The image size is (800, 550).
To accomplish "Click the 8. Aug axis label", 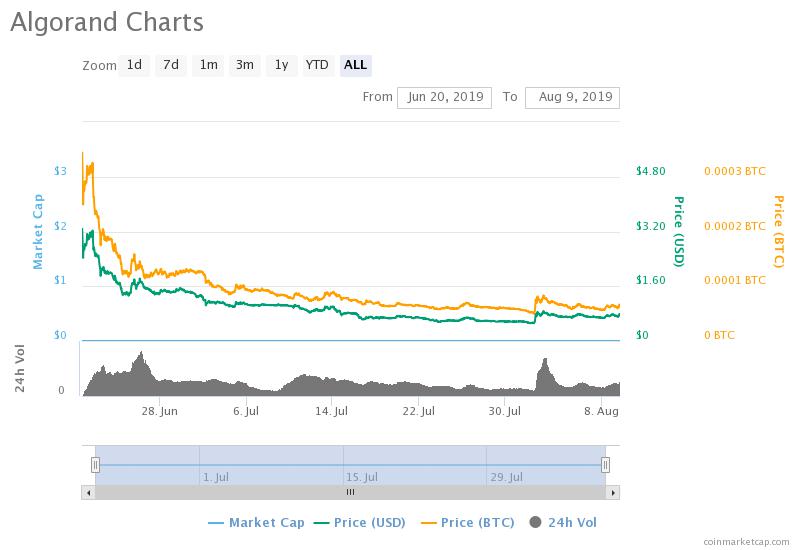I will (x=601, y=411).
